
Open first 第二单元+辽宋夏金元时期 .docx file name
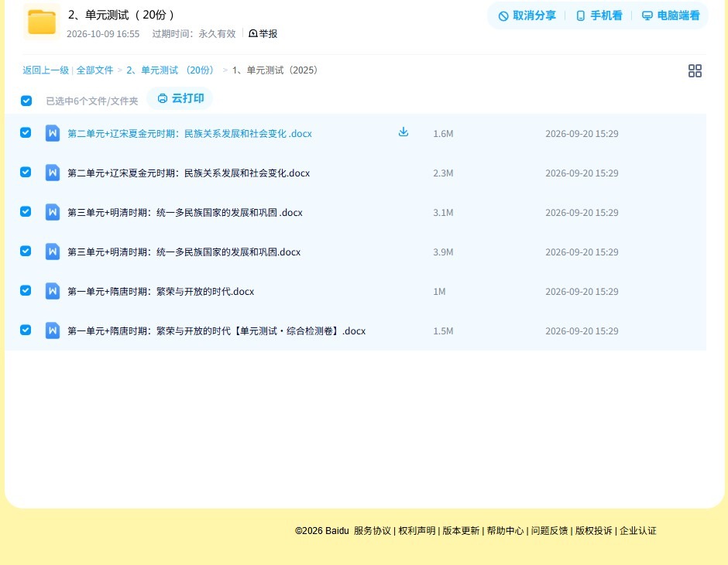click(x=190, y=134)
